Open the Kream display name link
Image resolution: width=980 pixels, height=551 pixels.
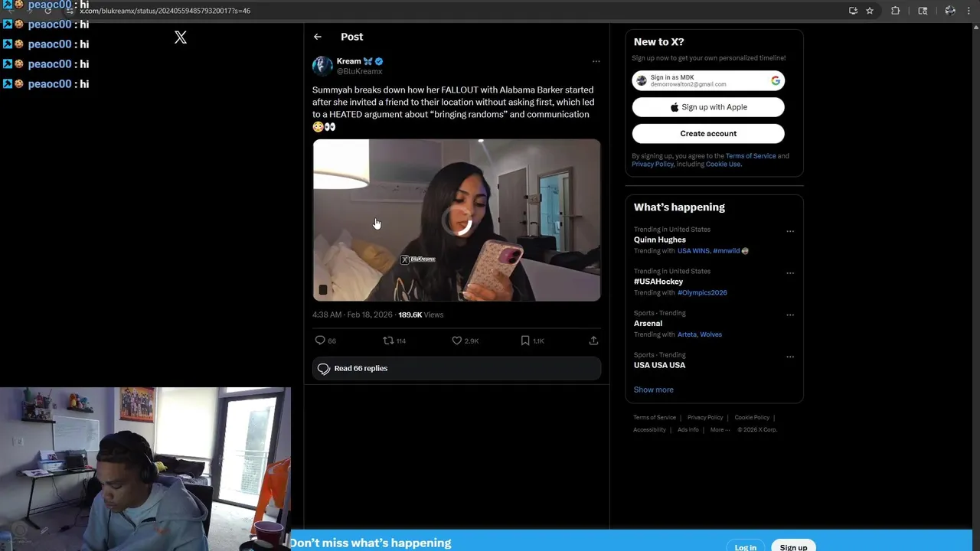tap(348, 61)
